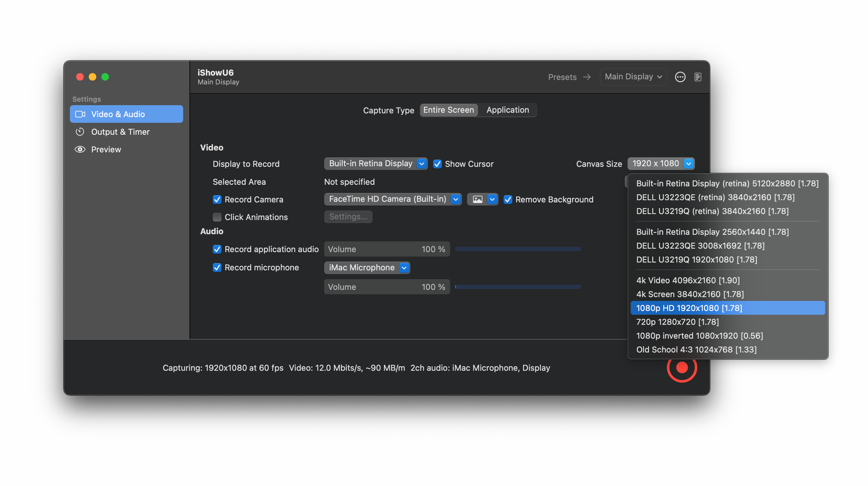The height and width of the screenshot is (486, 868).
Task: Click the green zoom window button
Action: (105, 77)
